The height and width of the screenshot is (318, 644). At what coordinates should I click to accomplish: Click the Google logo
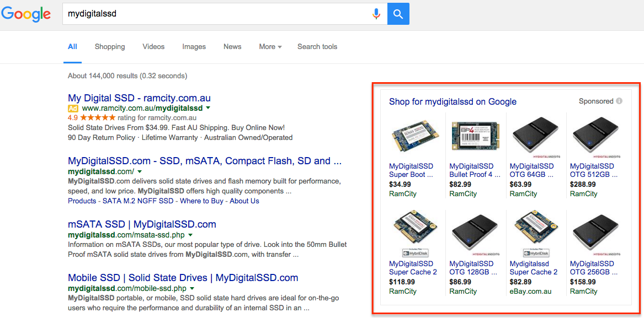(x=26, y=14)
